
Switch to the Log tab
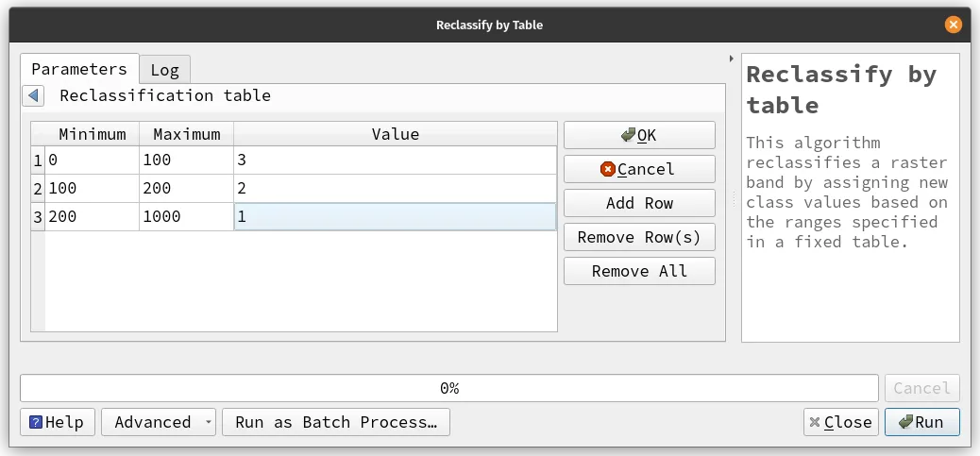click(164, 70)
